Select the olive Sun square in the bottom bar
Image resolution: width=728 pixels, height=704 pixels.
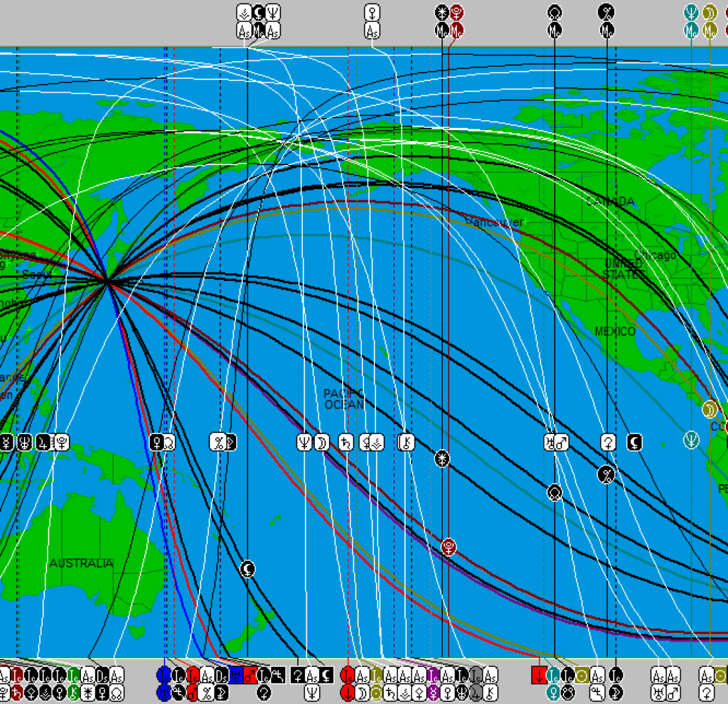[x=582, y=676]
